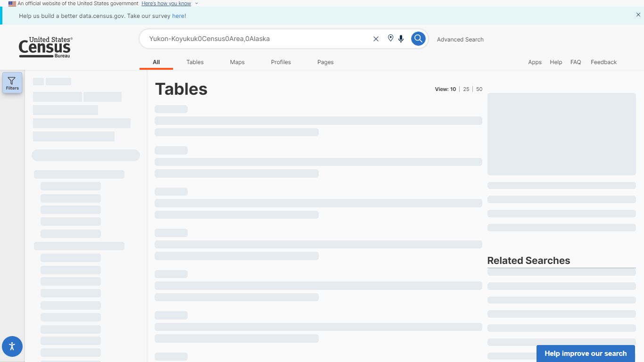Open the Filters panel
Image resolution: width=644 pixels, height=362 pixels.
click(12, 83)
